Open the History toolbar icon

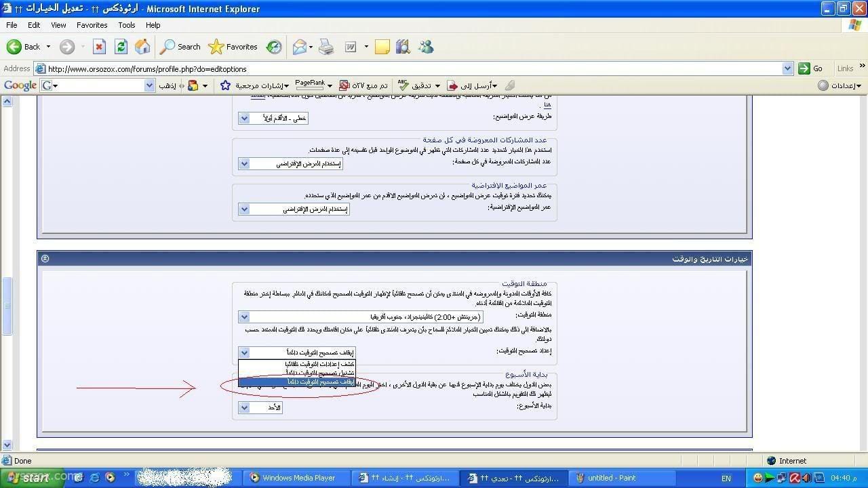(x=274, y=47)
